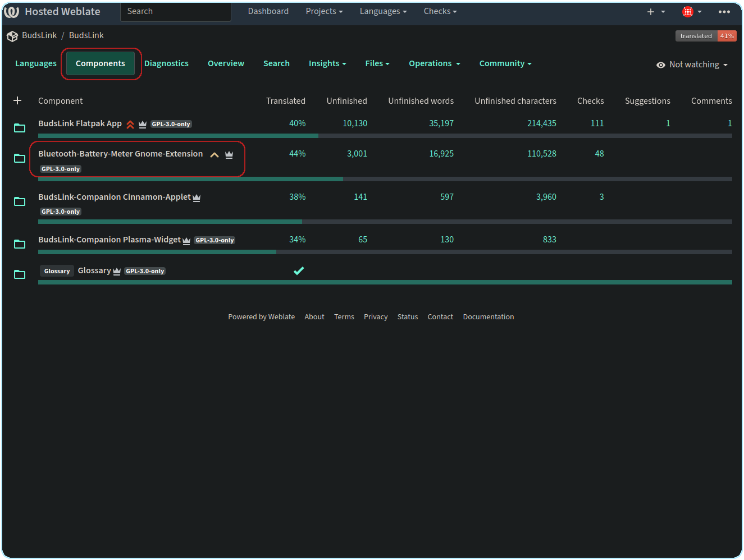
Task: Expand the Checks menu
Action: (x=440, y=11)
